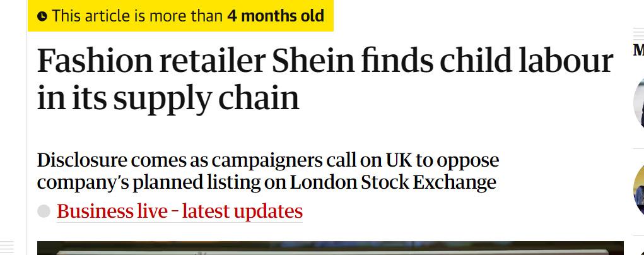644x255 pixels.
Task: Click the "4 months old" bold text
Action: [276, 16]
